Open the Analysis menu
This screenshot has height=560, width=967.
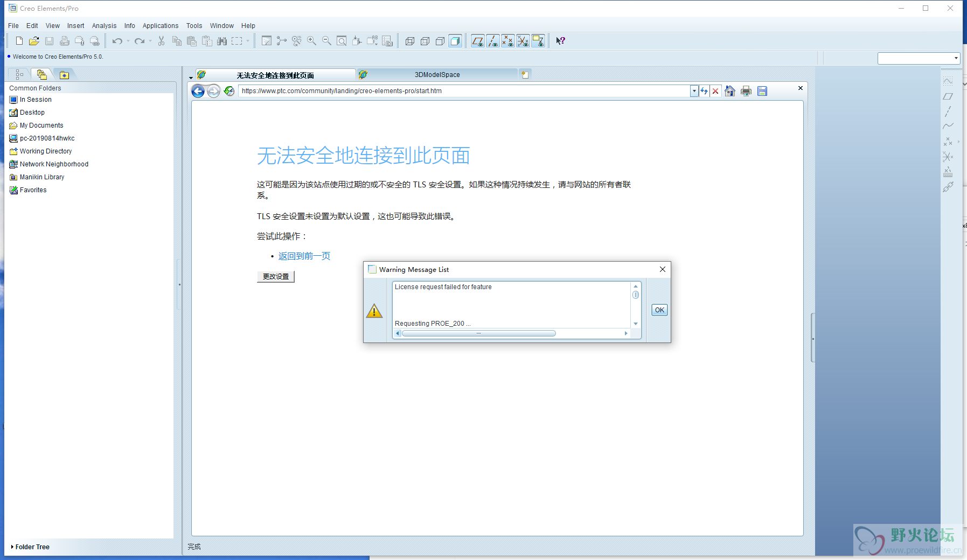click(x=104, y=26)
